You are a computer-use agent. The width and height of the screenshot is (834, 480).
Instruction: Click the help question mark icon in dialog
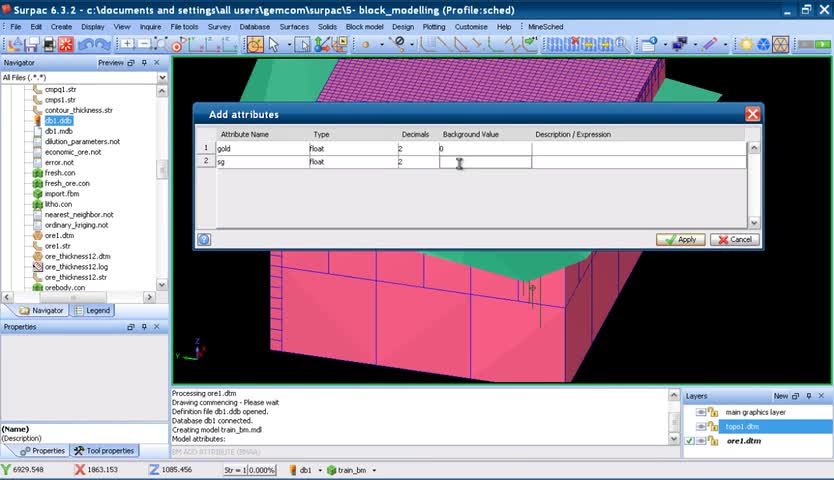204,239
